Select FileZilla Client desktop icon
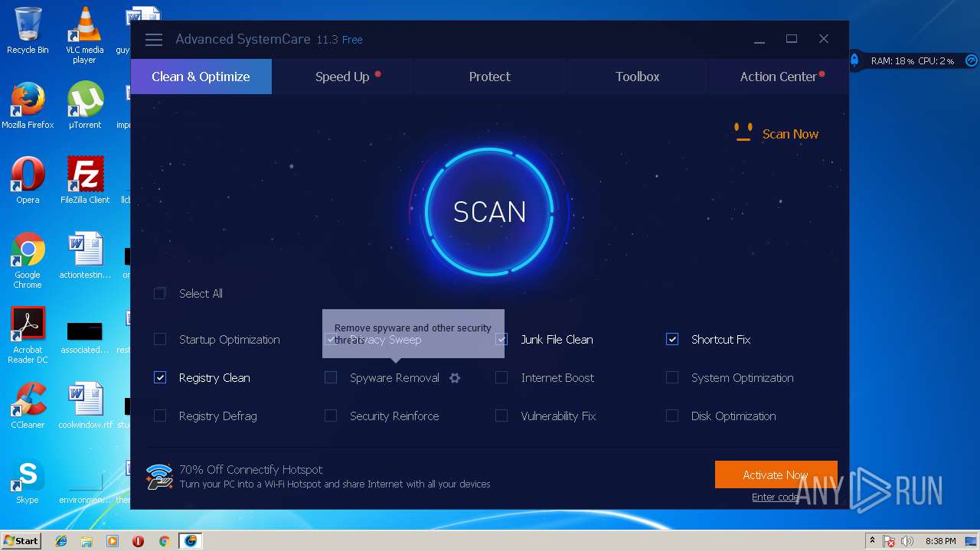Screen dimensions: 980x551 [x=85, y=181]
